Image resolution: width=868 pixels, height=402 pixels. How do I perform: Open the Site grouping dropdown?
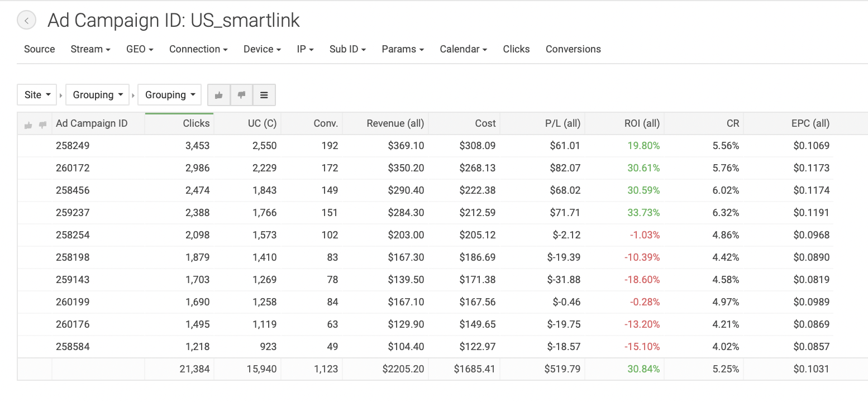(x=37, y=95)
